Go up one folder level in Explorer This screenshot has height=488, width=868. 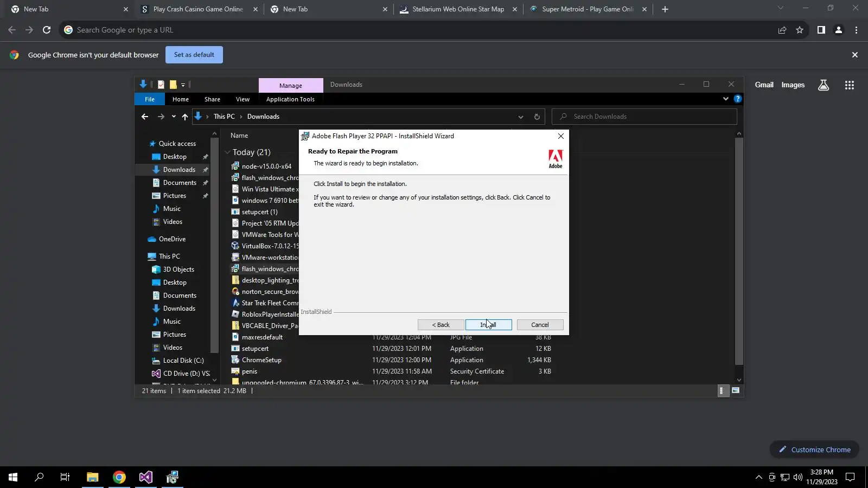point(185,117)
